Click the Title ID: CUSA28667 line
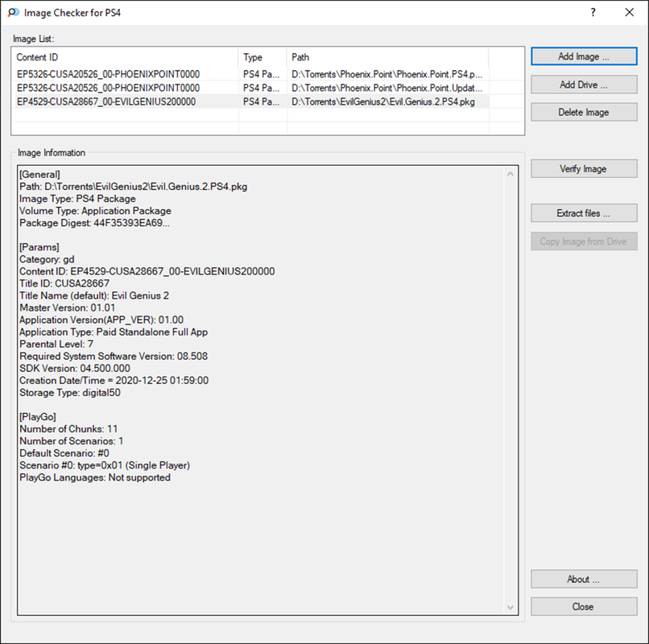This screenshot has width=649, height=644. click(x=64, y=283)
